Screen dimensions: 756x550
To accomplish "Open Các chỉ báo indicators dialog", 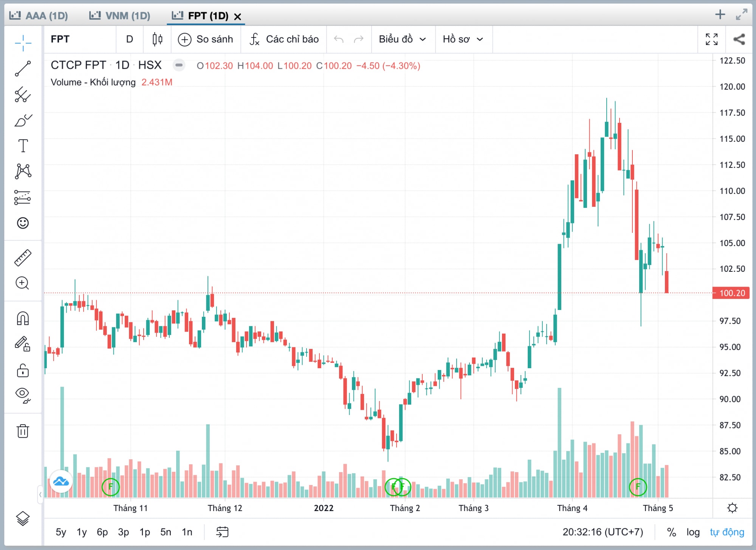I will click(284, 39).
